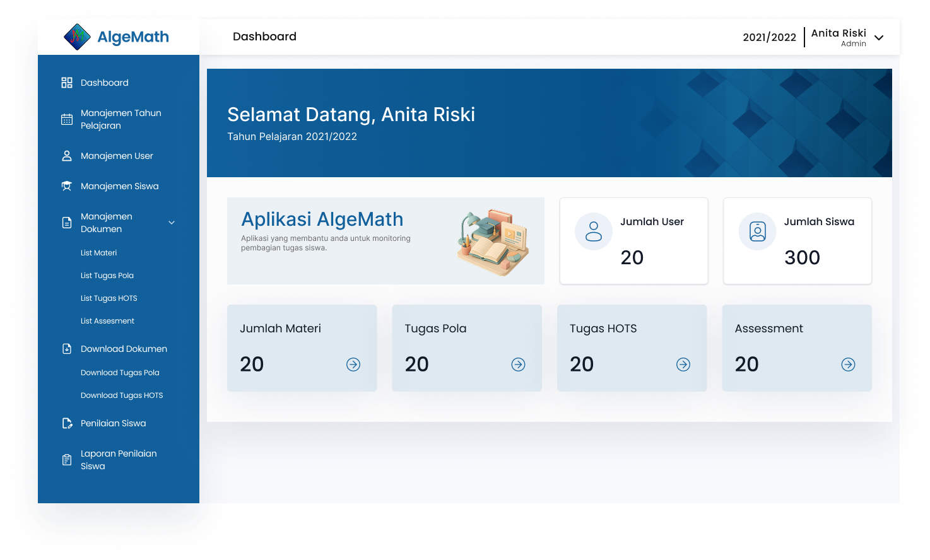
Task: Click the user avatar icon in Jumlah User card
Action: pyautogui.click(x=594, y=231)
